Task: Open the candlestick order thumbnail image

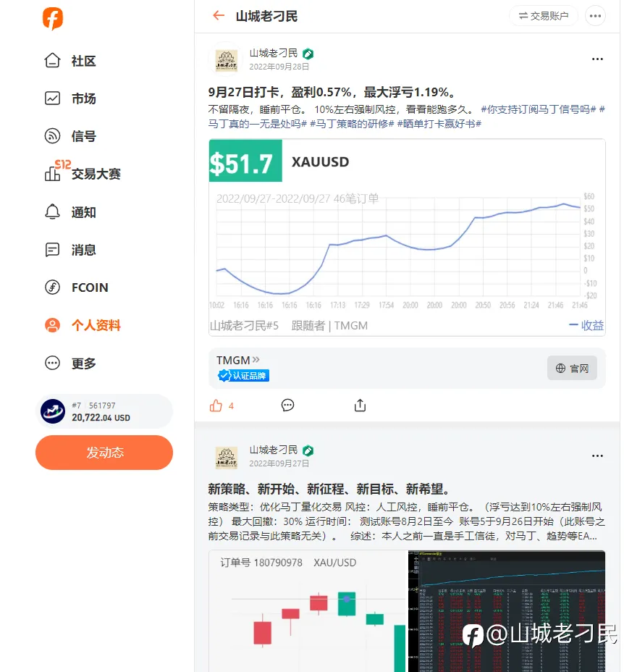Action: pos(308,611)
